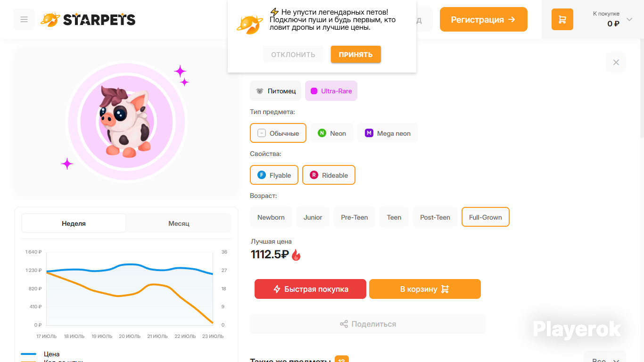
Task: Click the Ultra-Rare rarity tag
Action: 331,91
